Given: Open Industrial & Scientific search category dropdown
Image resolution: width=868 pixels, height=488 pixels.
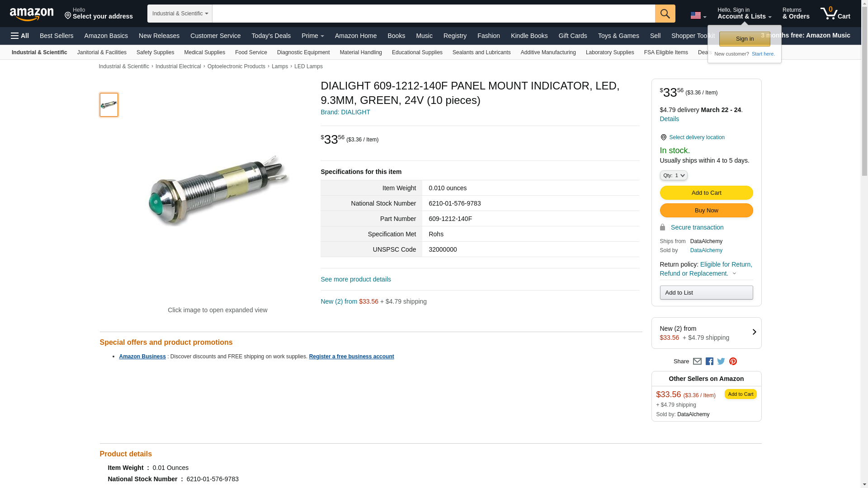Looking at the screenshot, I should (180, 14).
